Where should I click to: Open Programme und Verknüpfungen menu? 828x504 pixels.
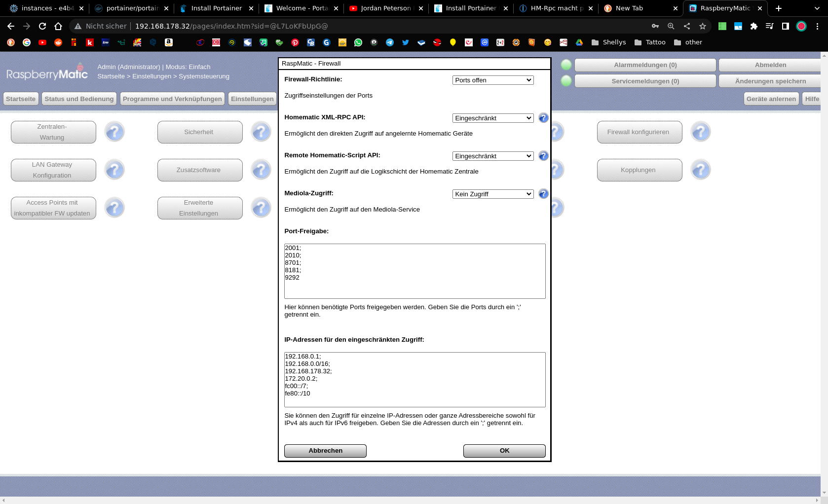pos(172,99)
